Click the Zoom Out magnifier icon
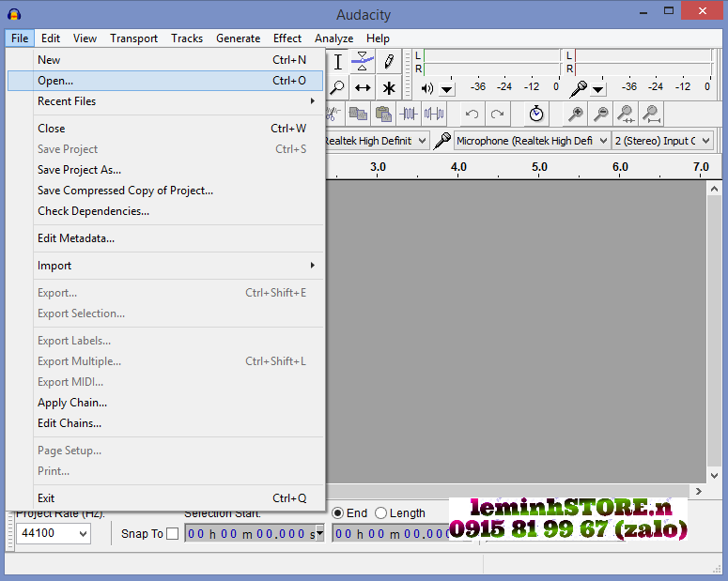Screen dimensions: 728x581 tap(601, 114)
